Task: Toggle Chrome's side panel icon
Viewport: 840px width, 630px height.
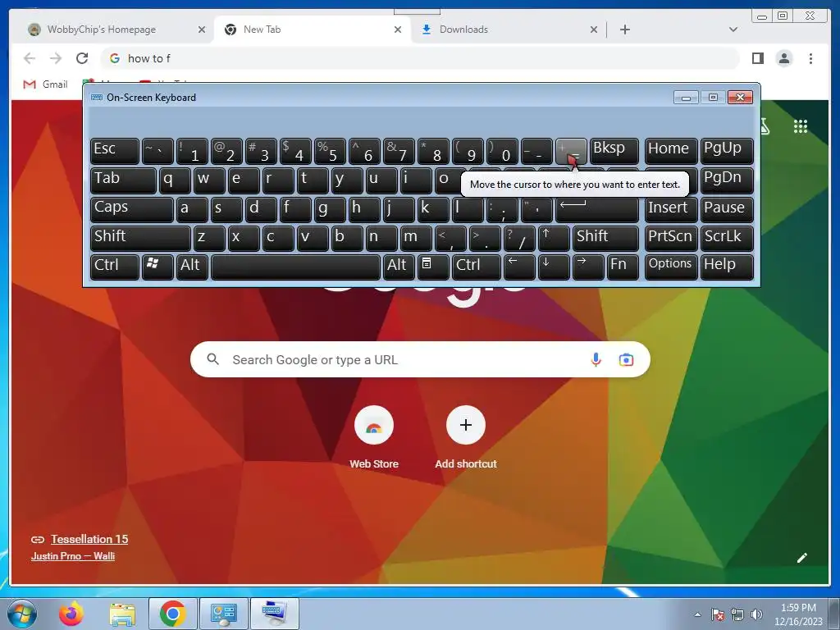Action: [x=757, y=58]
